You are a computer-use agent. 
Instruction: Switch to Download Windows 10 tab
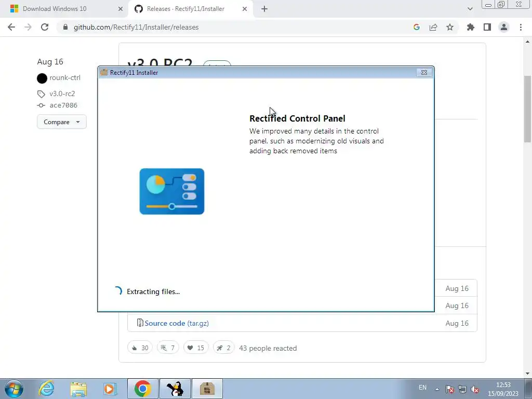point(64,9)
